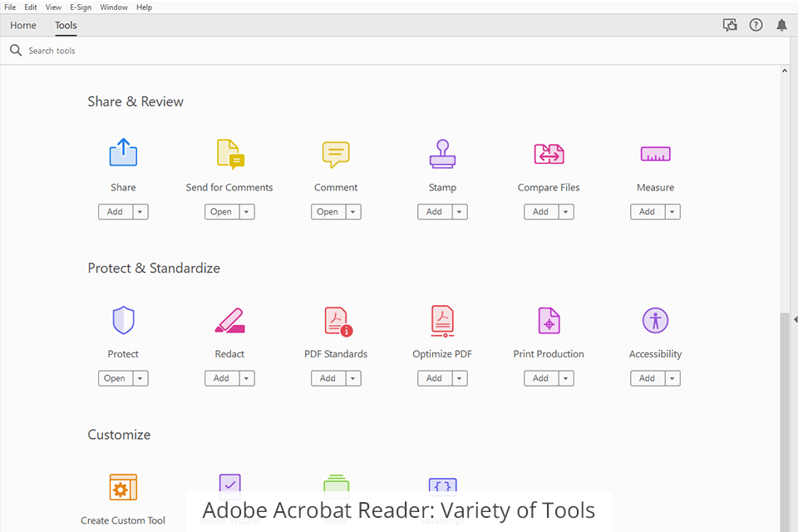Click the feedback chat icon in header
This screenshot has width=798, height=532.
click(x=731, y=25)
